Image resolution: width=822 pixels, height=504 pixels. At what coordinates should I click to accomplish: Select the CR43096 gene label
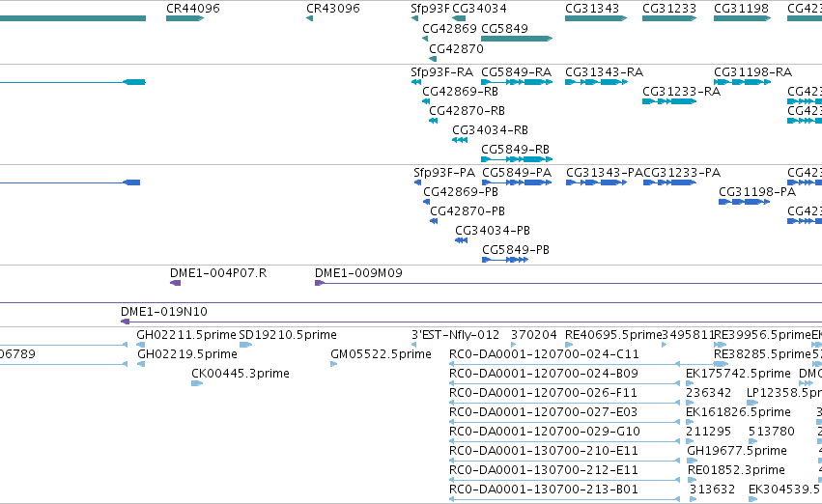(x=333, y=9)
